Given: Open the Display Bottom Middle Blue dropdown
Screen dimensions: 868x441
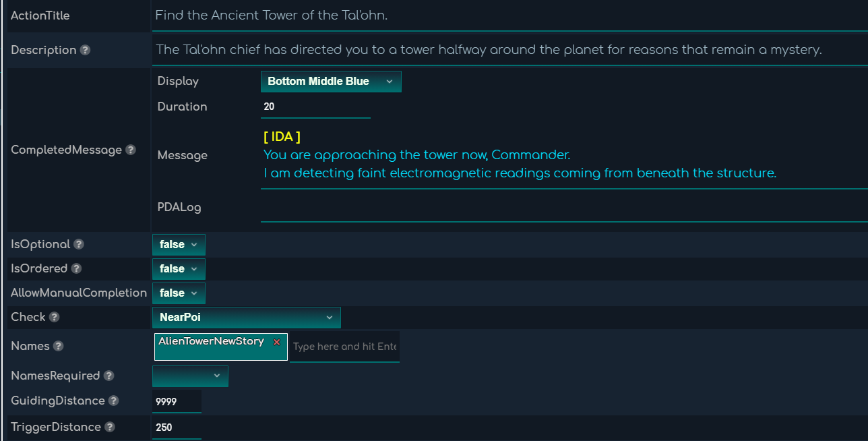Looking at the screenshot, I should point(331,82).
